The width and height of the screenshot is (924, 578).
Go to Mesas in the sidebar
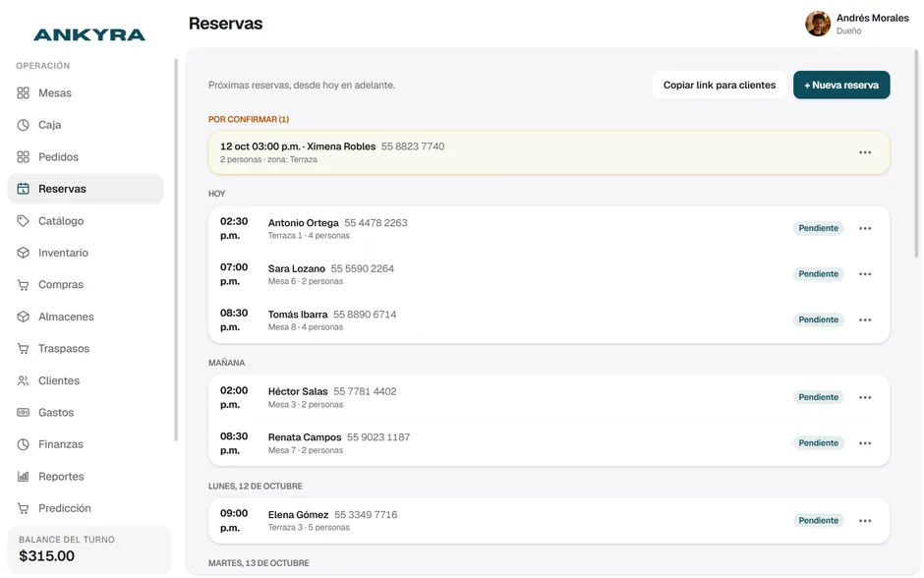pyautogui.click(x=86, y=93)
